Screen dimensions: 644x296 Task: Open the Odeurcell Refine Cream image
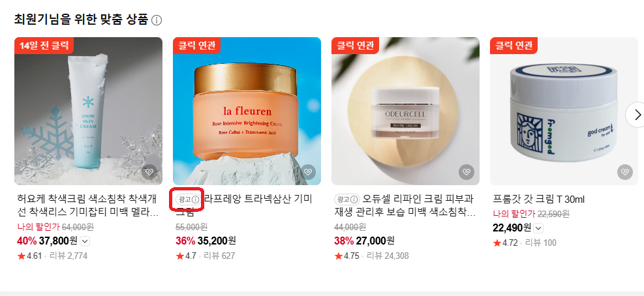(x=405, y=111)
